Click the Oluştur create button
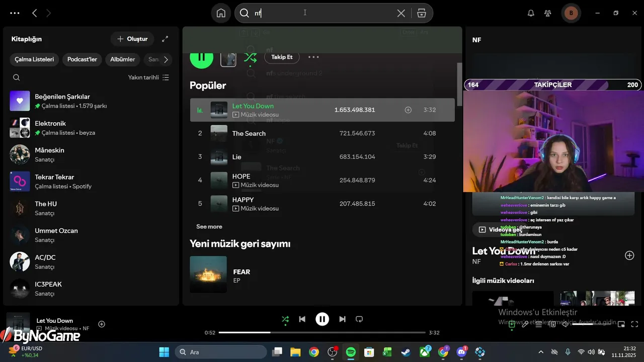Screen dimensions: 644x362 (132, 39)
